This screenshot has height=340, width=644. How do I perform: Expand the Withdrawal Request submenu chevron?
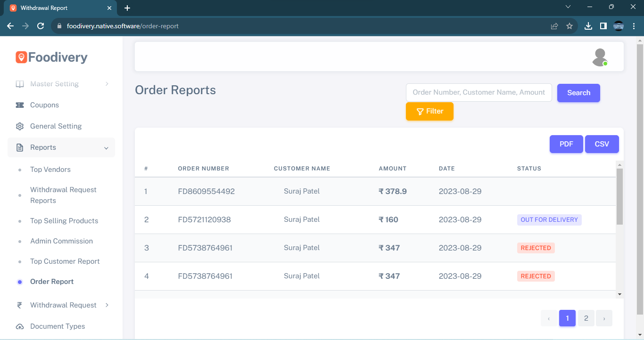click(x=107, y=305)
